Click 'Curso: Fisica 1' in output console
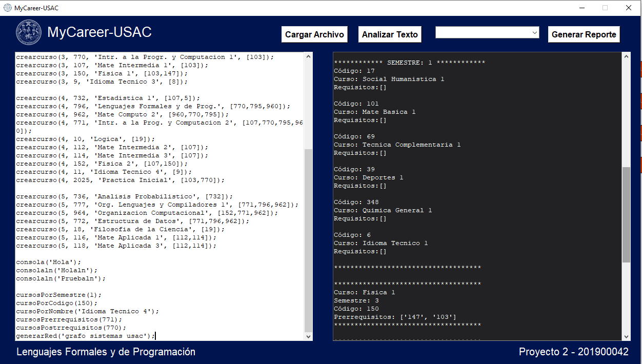Screen dimensions: 642x364 click(364, 292)
